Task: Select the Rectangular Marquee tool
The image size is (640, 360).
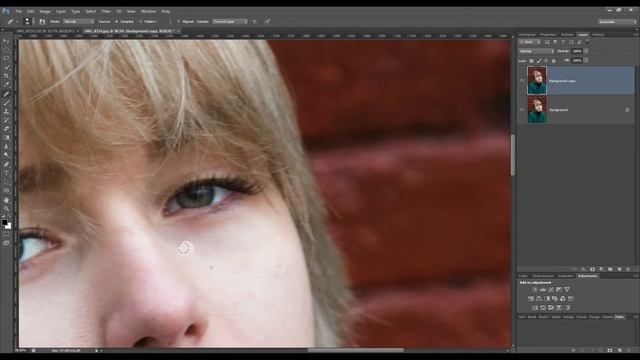Action: (6, 50)
